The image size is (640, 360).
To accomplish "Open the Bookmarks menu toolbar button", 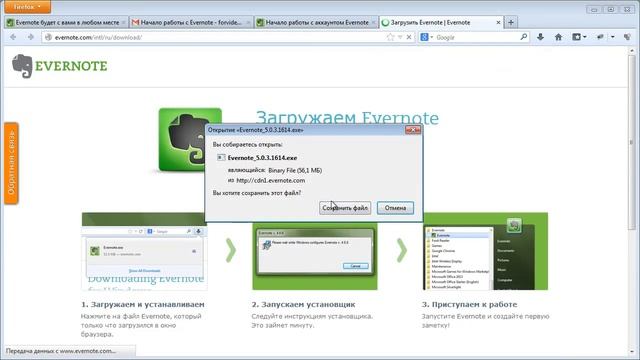I will pyautogui.click(x=579, y=37).
